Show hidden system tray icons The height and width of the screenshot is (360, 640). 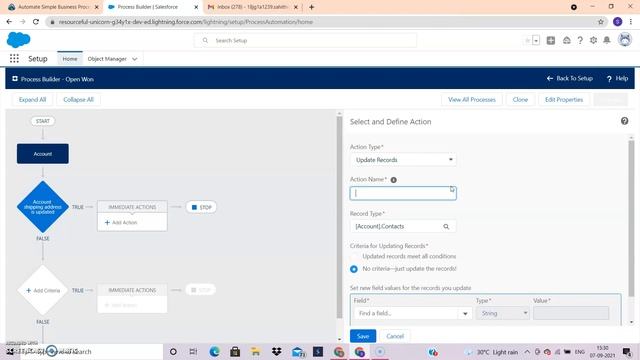527,351
